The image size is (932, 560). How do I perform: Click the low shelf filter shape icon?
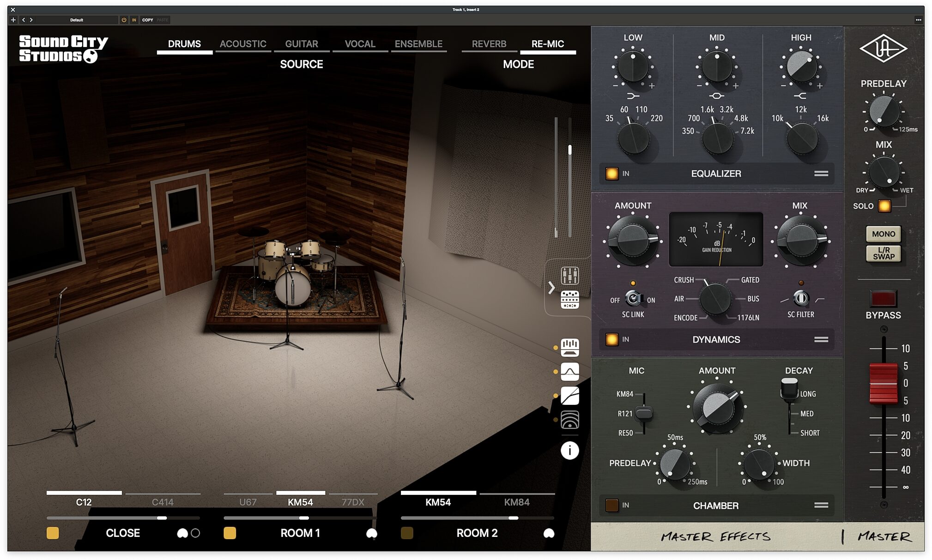(x=633, y=96)
